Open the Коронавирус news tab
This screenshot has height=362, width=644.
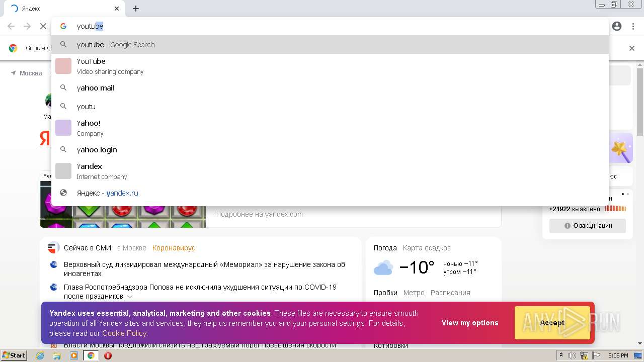(174, 248)
